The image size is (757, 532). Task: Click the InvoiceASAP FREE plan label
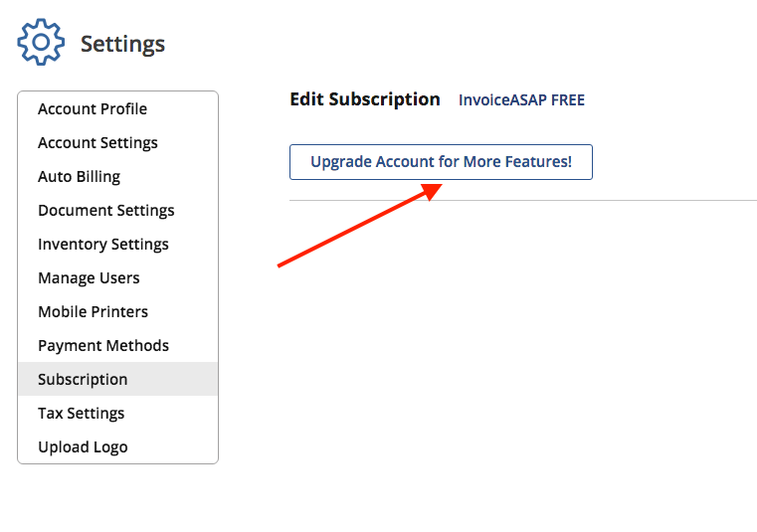point(521,100)
